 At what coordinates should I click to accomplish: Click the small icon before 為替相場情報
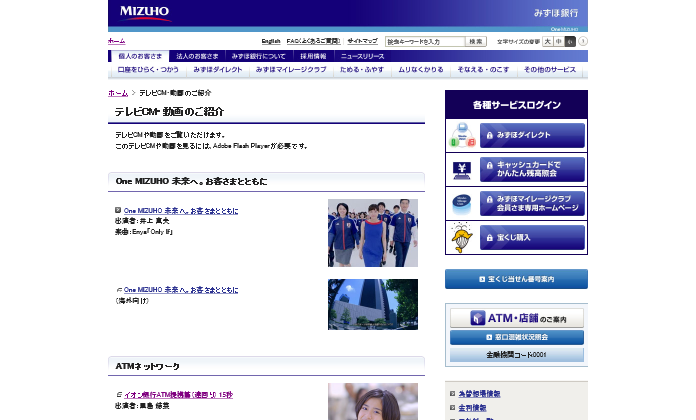452,393
